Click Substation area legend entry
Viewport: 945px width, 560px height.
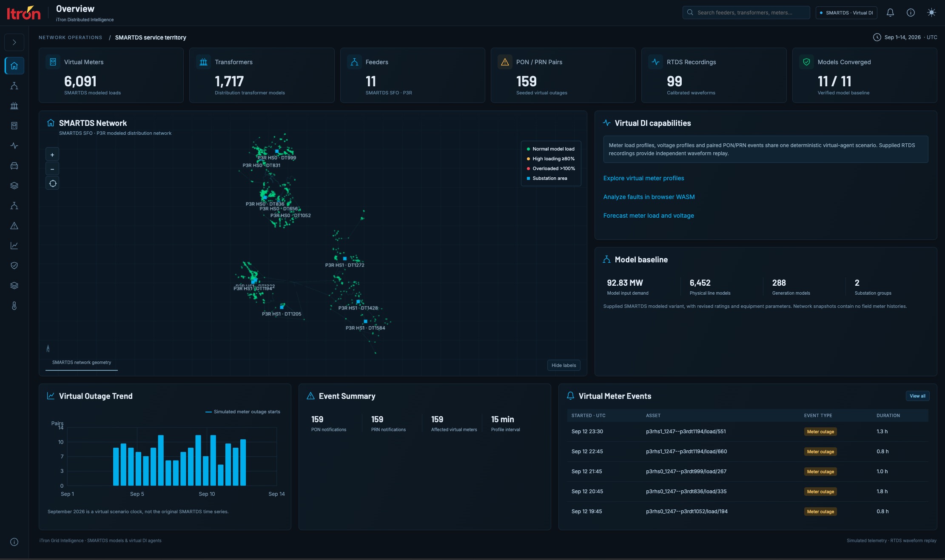547,178
